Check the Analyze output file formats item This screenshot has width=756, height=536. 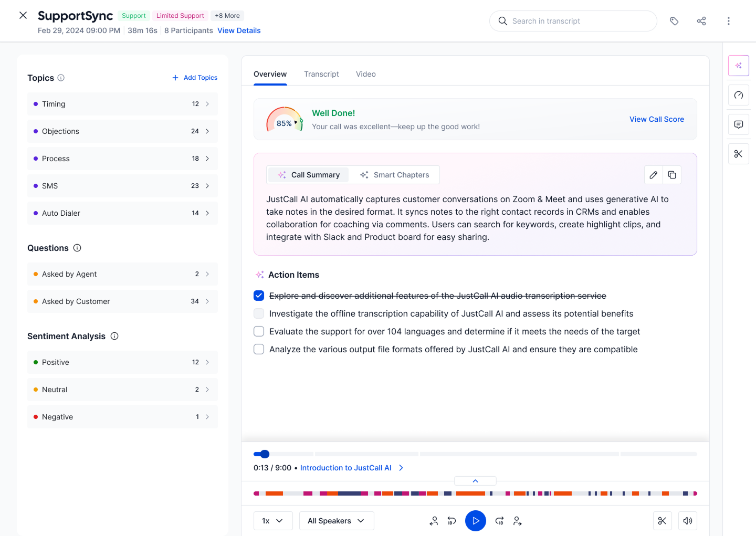(x=259, y=349)
